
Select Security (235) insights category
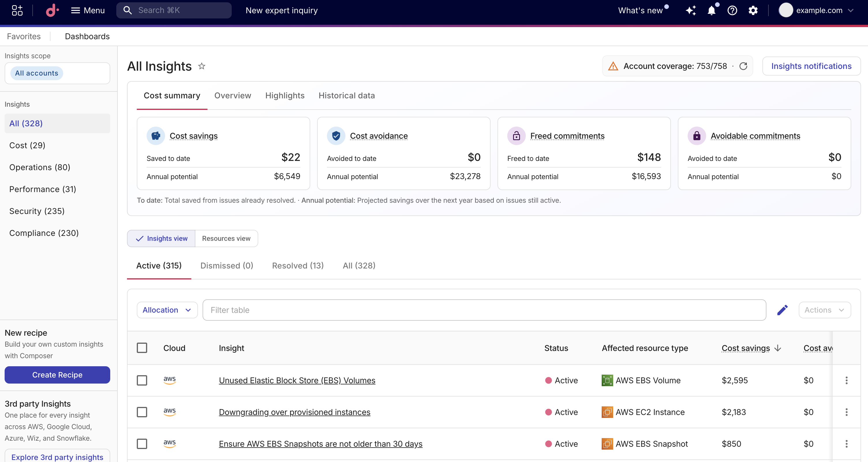57,211
